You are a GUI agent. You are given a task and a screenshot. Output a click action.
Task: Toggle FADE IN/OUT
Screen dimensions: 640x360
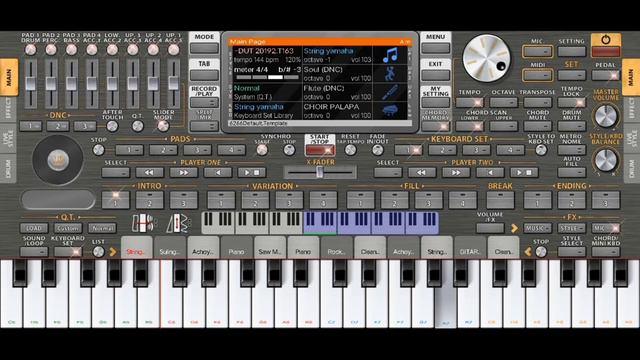[x=378, y=150]
